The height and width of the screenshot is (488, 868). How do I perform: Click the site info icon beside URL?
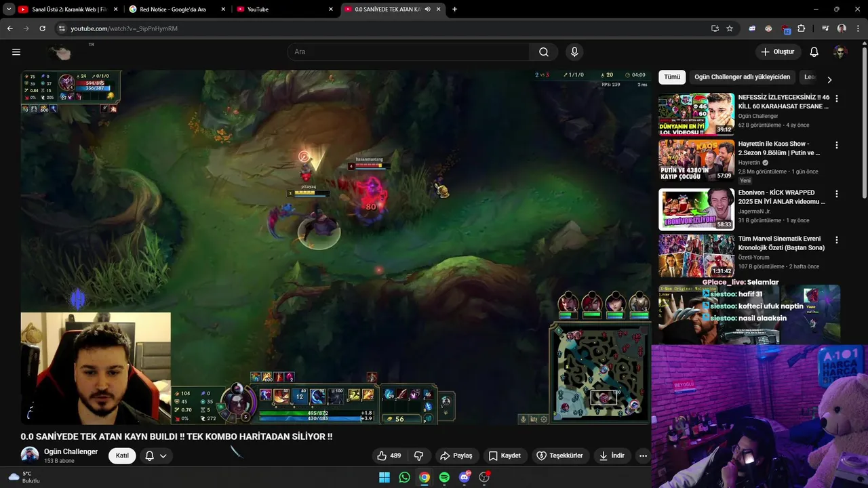point(62,28)
